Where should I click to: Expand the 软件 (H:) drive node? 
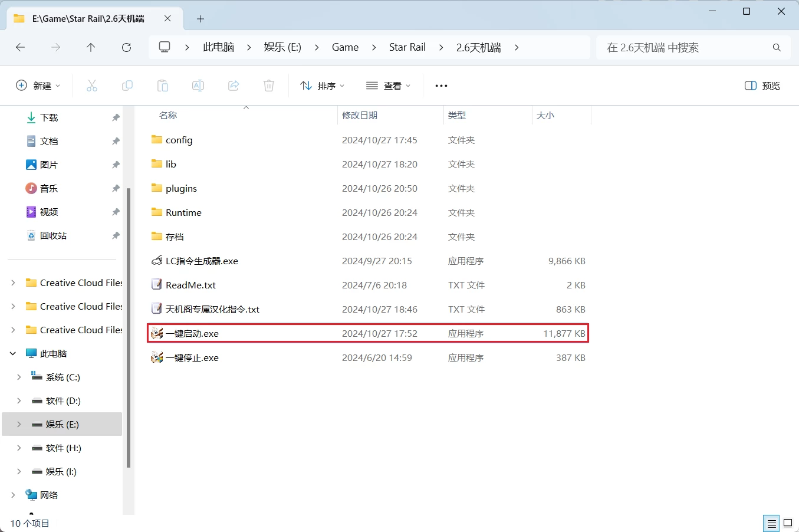19,448
